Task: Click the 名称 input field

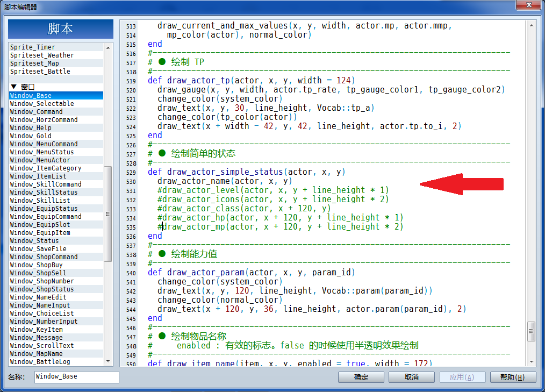Action: click(76, 377)
